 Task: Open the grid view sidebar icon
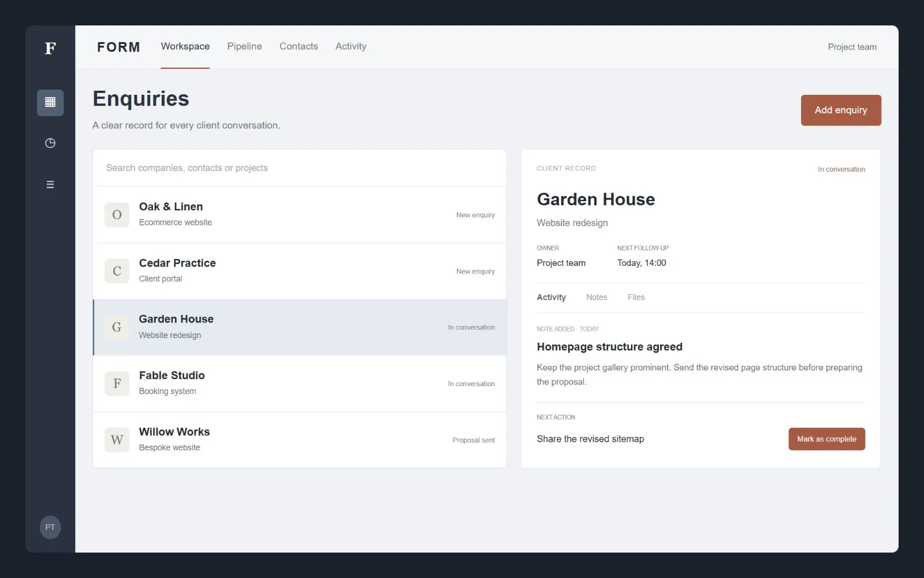(50, 102)
